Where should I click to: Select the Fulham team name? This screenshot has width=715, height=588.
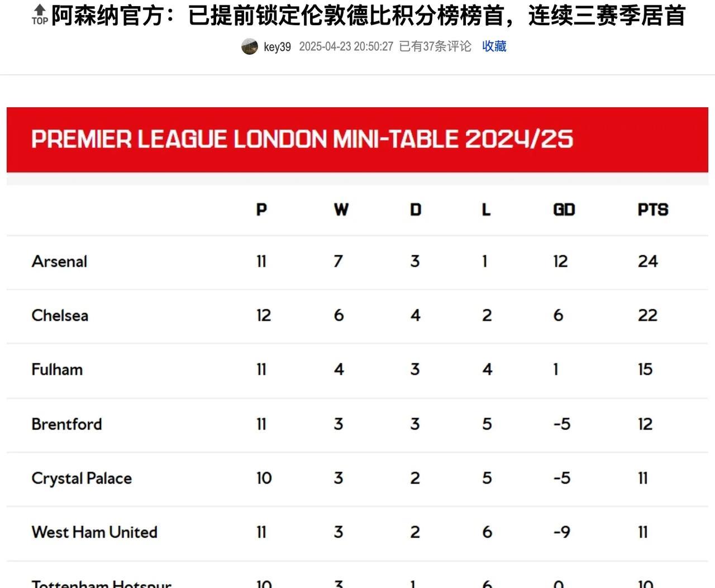pyautogui.click(x=57, y=370)
